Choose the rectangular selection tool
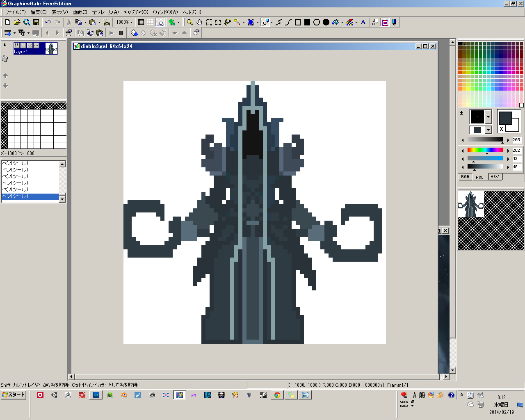 click(x=209, y=22)
